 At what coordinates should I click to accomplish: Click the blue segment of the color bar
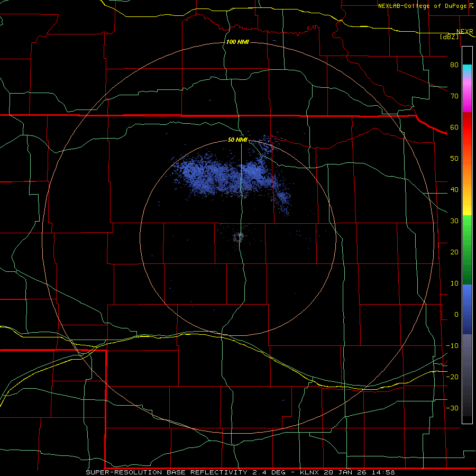tap(467, 309)
